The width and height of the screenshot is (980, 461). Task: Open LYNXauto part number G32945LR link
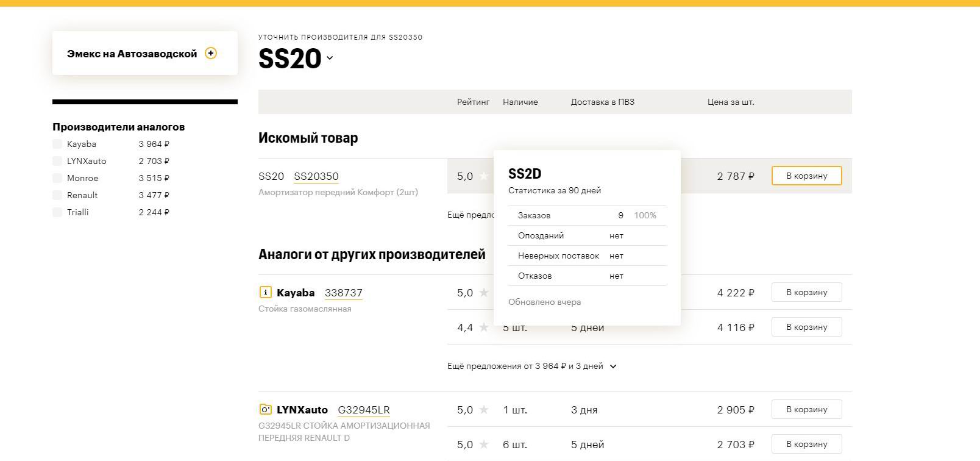pyautogui.click(x=364, y=410)
